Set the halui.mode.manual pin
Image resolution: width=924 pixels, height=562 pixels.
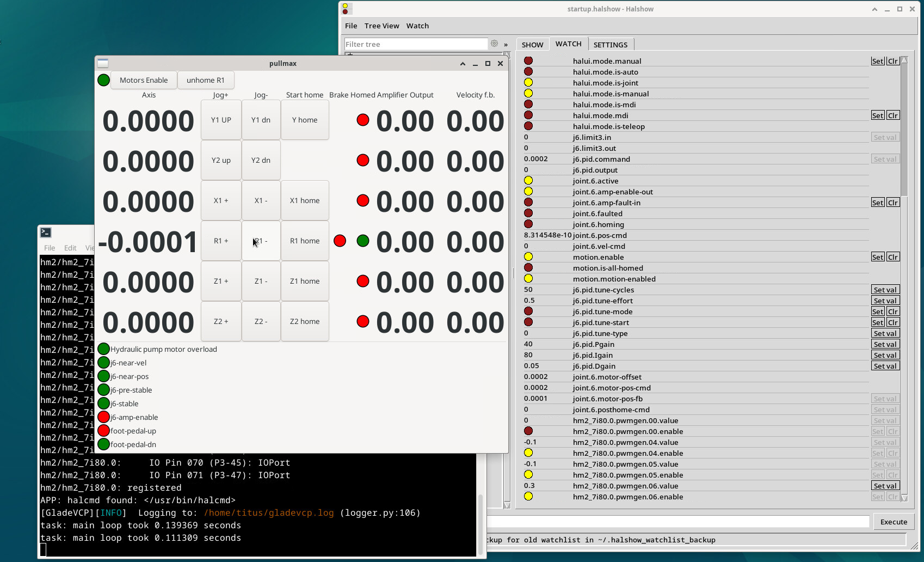pyautogui.click(x=877, y=61)
